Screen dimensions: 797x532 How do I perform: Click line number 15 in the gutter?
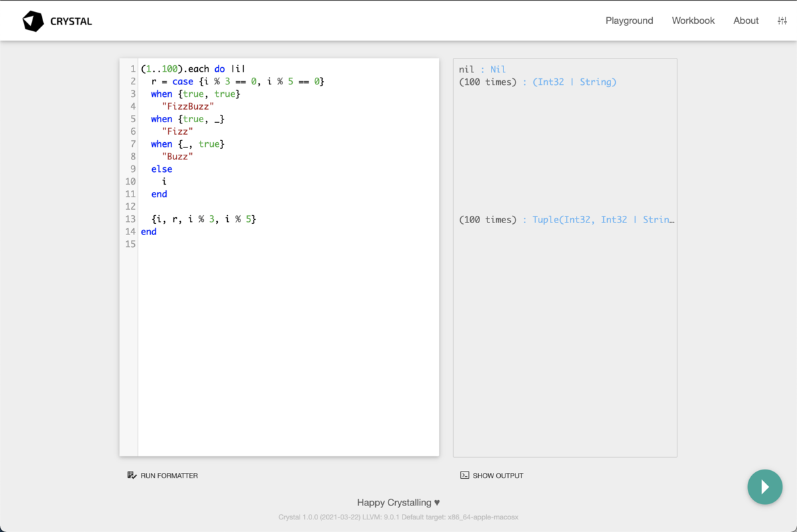(130, 244)
